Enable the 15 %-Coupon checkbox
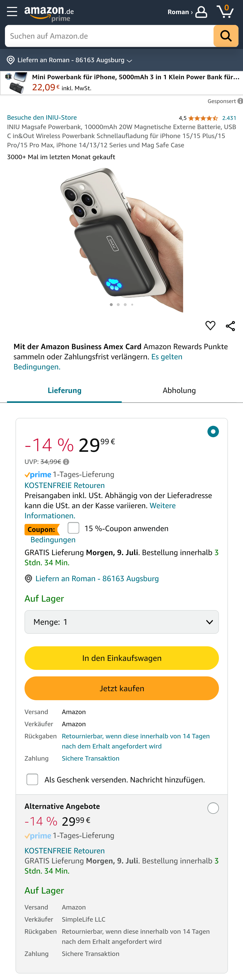 pos(74,528)
